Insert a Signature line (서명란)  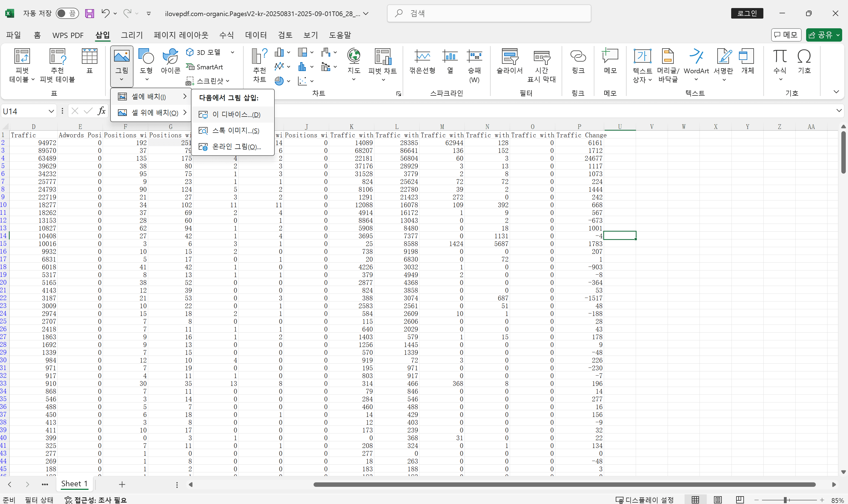pyautogui.click(x=724, y=65)
